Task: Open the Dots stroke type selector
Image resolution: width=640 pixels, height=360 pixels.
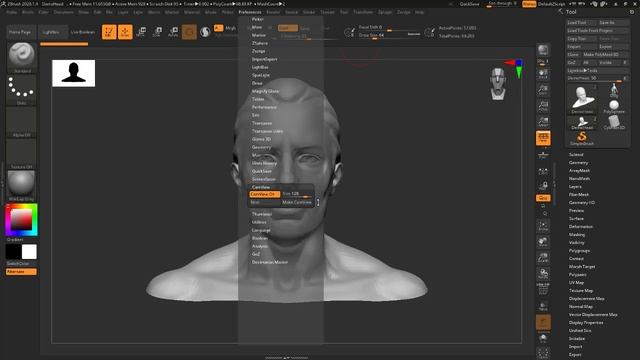Action: pyautogui.click(x=21, y=89)
